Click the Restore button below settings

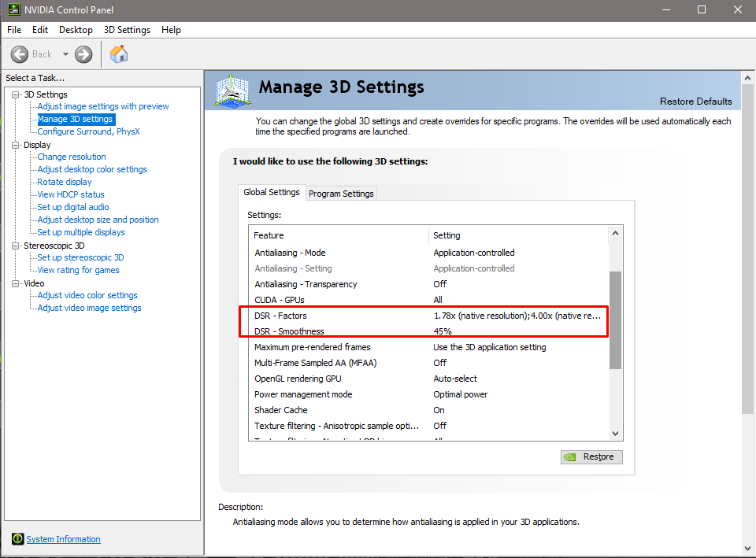(x=591, y=456)
